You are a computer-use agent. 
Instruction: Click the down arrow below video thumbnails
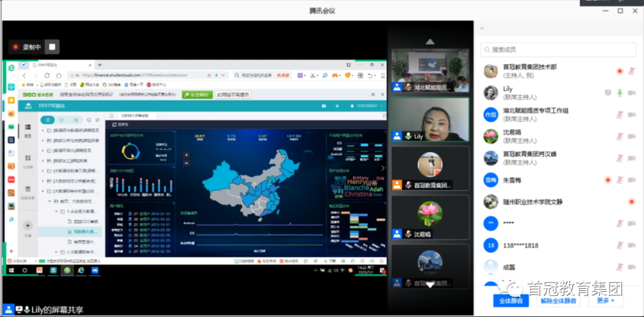pyautogui.click(x=430, y=285)
